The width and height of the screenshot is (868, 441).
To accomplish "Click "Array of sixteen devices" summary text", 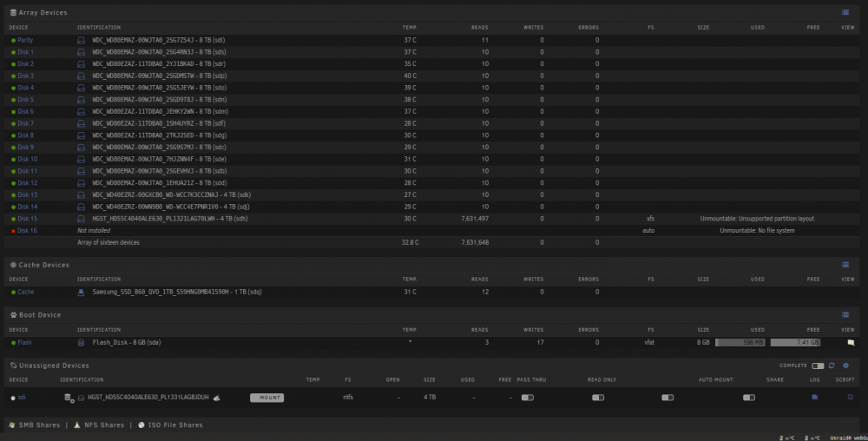I will pyautogui.click(x=108, y=242).
